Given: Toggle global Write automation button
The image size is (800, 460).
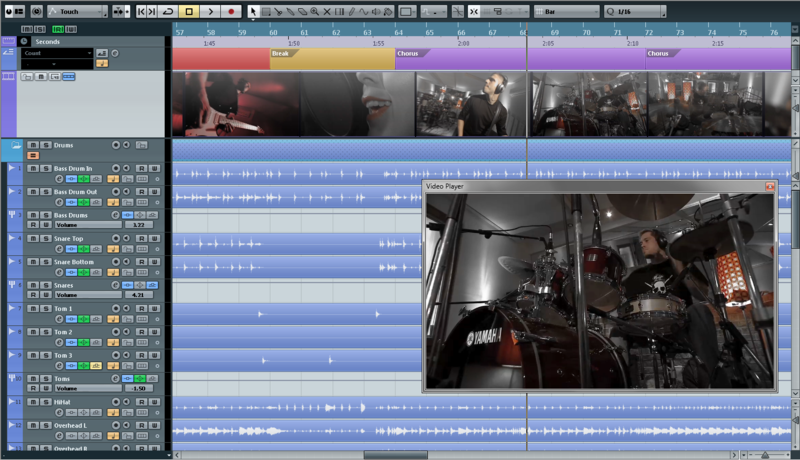Looking at the screenshot, I should pyautogui.click(x=71, y=29).
